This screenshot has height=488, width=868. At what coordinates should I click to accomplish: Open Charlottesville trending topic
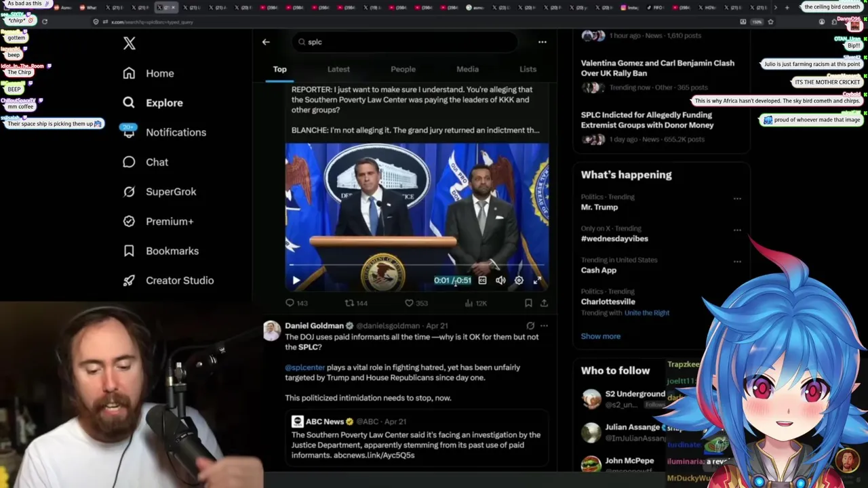coord(608,302)
